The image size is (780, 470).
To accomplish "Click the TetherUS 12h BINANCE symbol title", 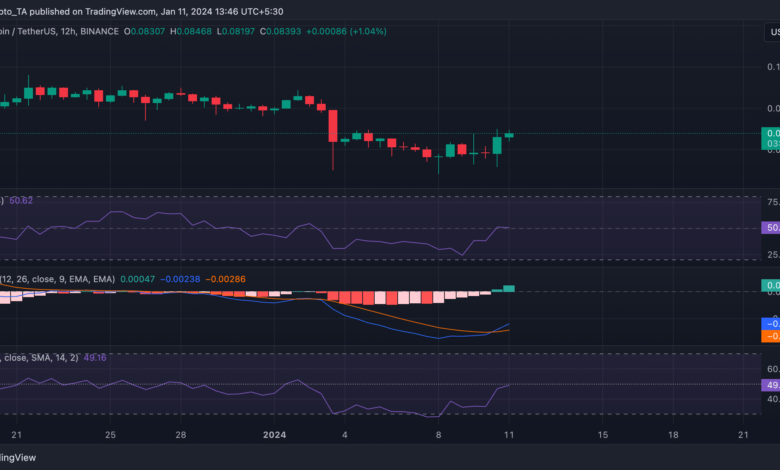I will (58, 31).
